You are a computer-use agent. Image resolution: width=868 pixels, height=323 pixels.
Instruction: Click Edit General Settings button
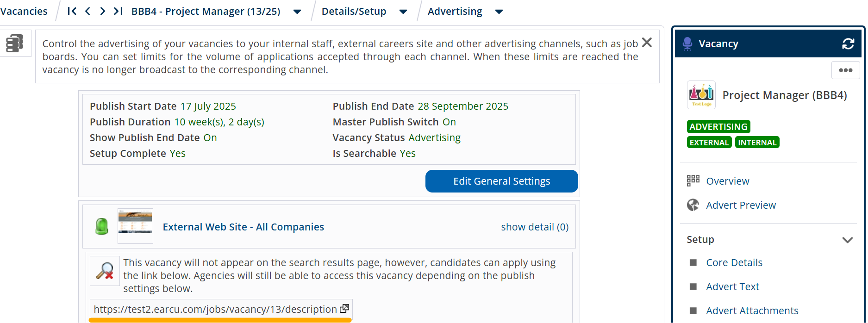click(x=501, y=181)
